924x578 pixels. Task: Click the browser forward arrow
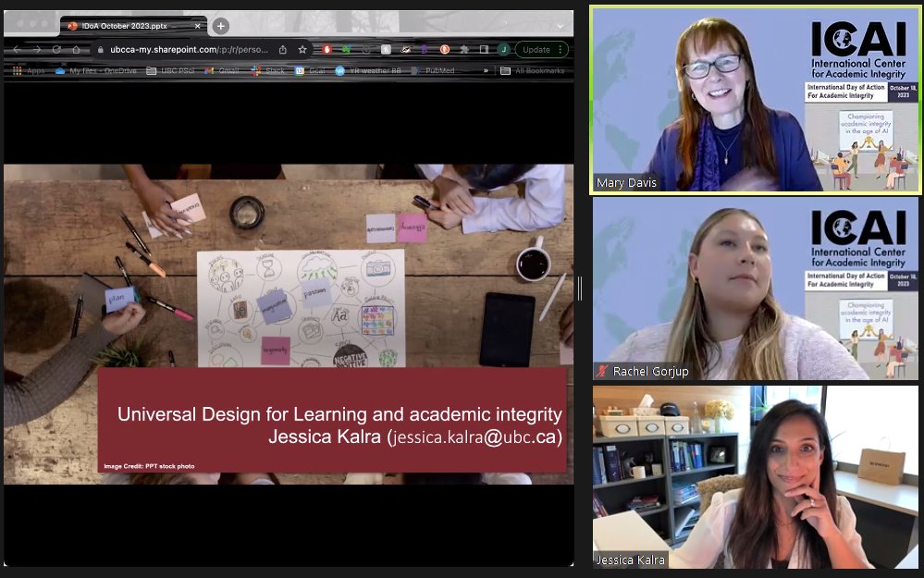click(x=37, y=50)
